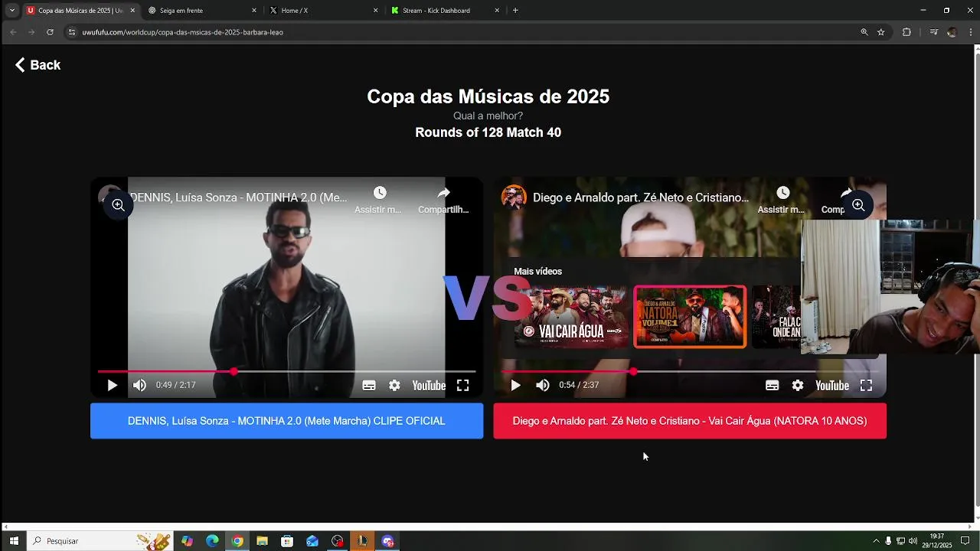Open the Chrome three-dot menu

click(971, 32)
